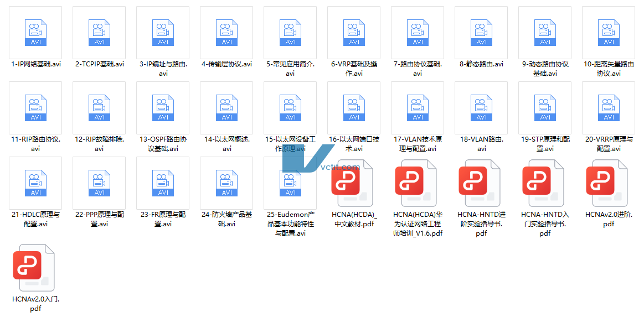Click the 10-距离矢量路由协议.avi icon
Screen dimensions: 644x317
609,33
